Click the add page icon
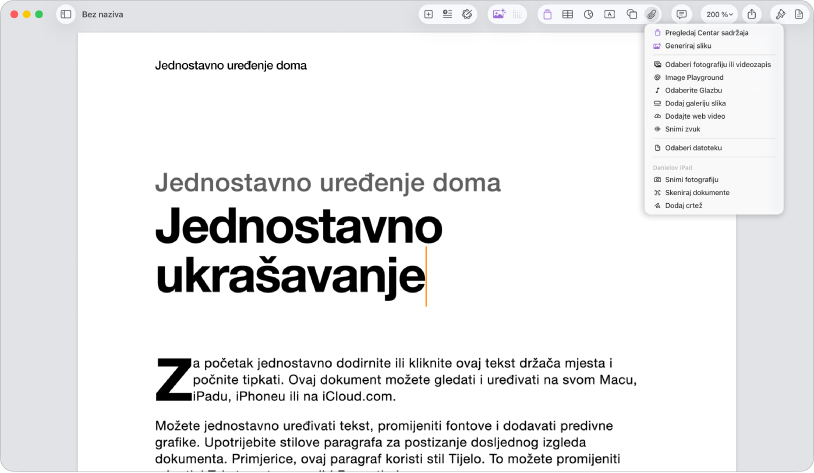This screenshot has height=473, width=814. [x=428, y=15]
